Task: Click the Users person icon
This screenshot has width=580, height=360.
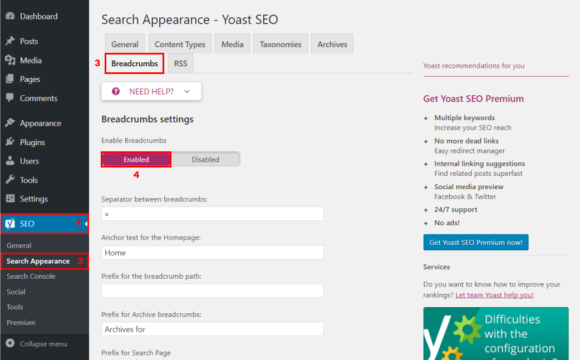Action: (10, 161)
